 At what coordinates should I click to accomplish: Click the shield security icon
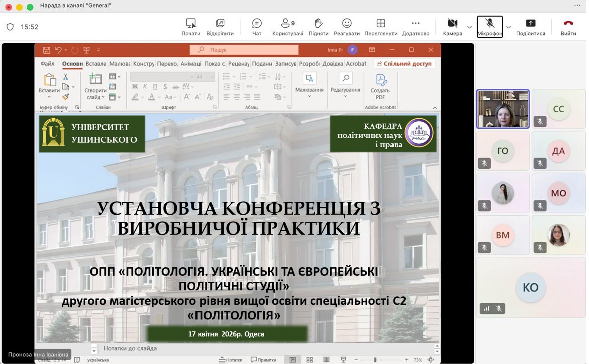click(10, 27)
